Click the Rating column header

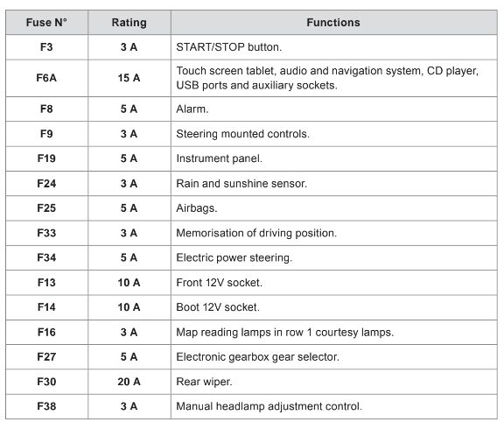pos(129,23)
